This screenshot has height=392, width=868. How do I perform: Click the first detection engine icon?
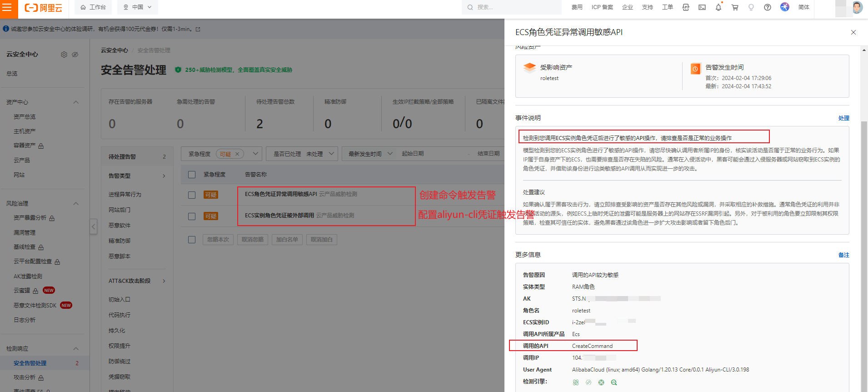(x=576, y=382)
